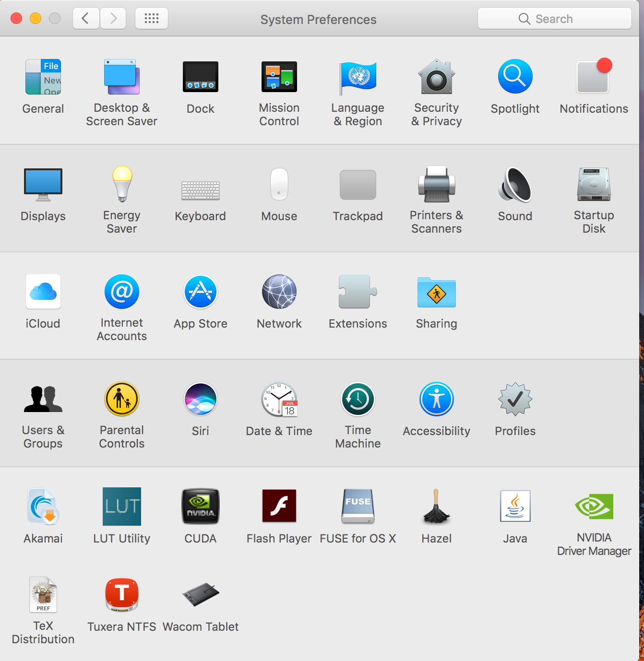Image resolution: width=644 pixels, height=661 pixels.
Task: Click the Show All grid button
Action: 152,19
